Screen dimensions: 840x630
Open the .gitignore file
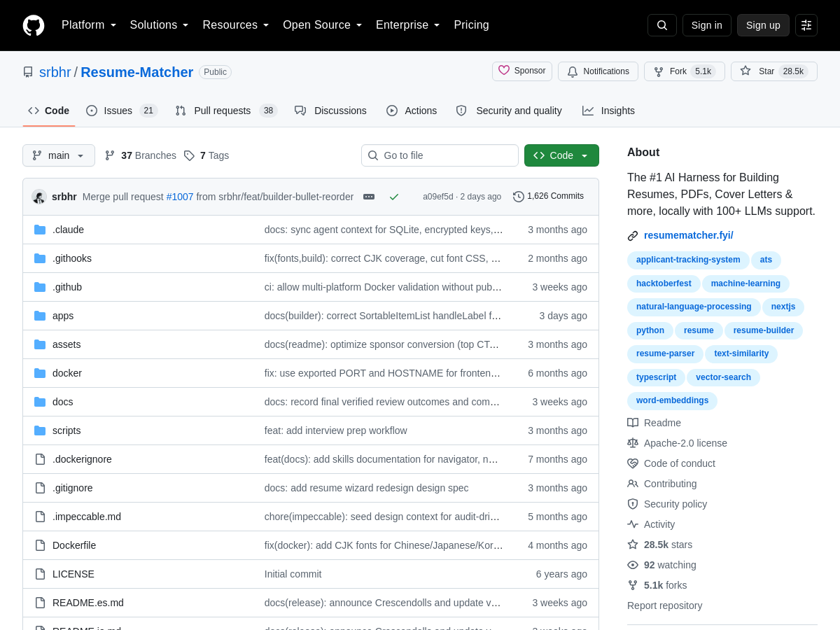pyautogui.click(x=73, y=488)
